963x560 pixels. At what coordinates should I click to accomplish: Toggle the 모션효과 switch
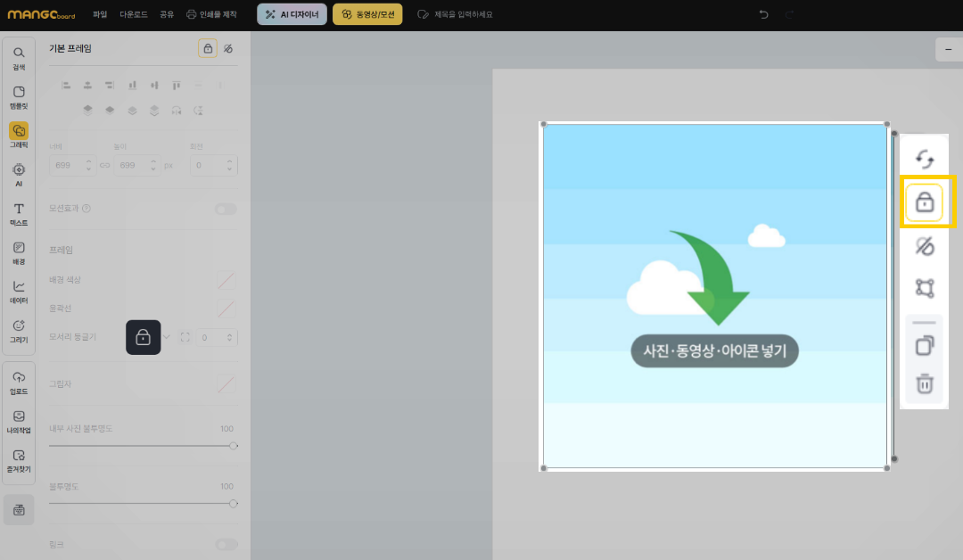tap(226, 209)
